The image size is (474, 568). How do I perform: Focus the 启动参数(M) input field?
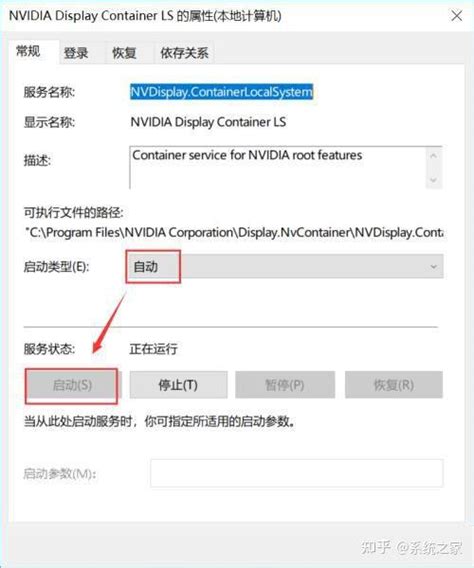pyautogui.click(x=297, y=473)
